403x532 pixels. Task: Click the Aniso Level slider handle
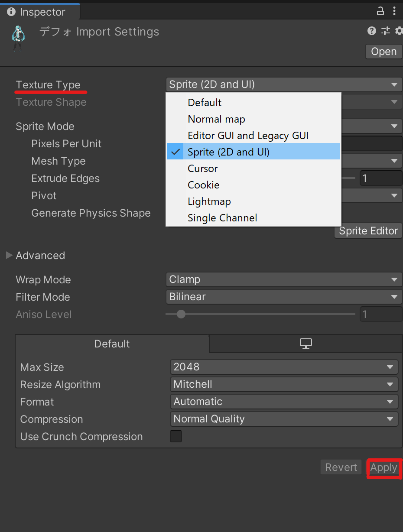[181, 314]
